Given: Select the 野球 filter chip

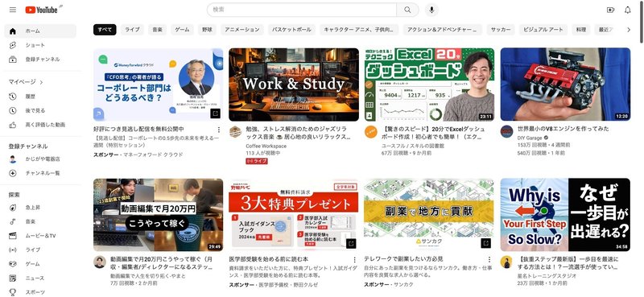Looking at the screenshot, I should [x=207, y=30].
